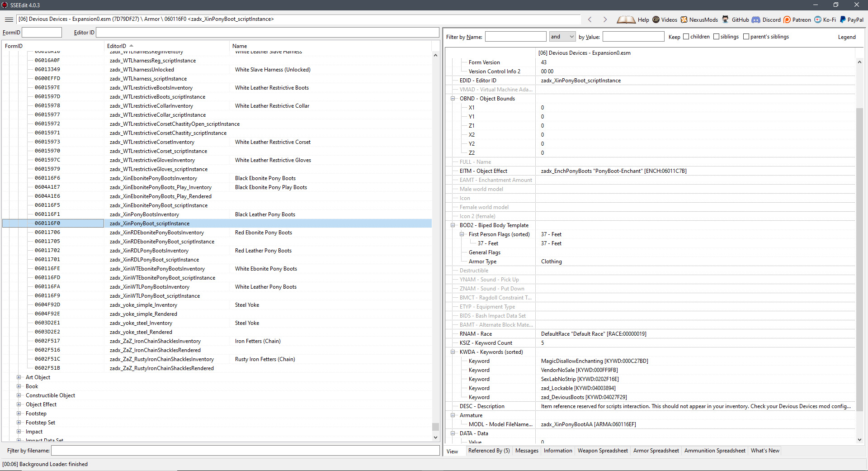Expand the Art Object tree node
This screenshot has width=868, height=471.
pos(19,377)
